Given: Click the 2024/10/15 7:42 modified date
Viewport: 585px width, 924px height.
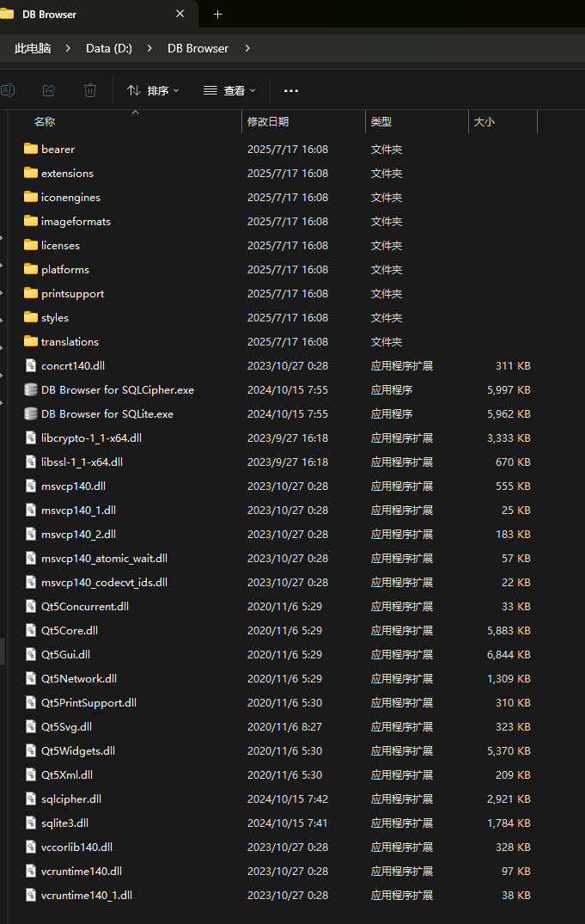Looking at the screenshot, I should 288,799.
